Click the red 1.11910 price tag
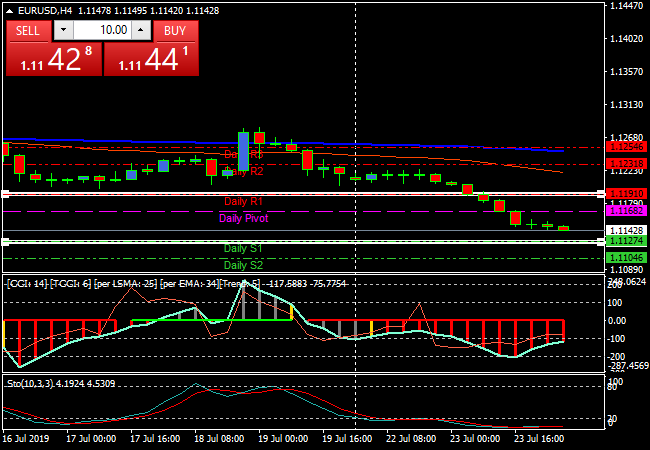This screenshot has width=650, height=450. pos(626,192)
